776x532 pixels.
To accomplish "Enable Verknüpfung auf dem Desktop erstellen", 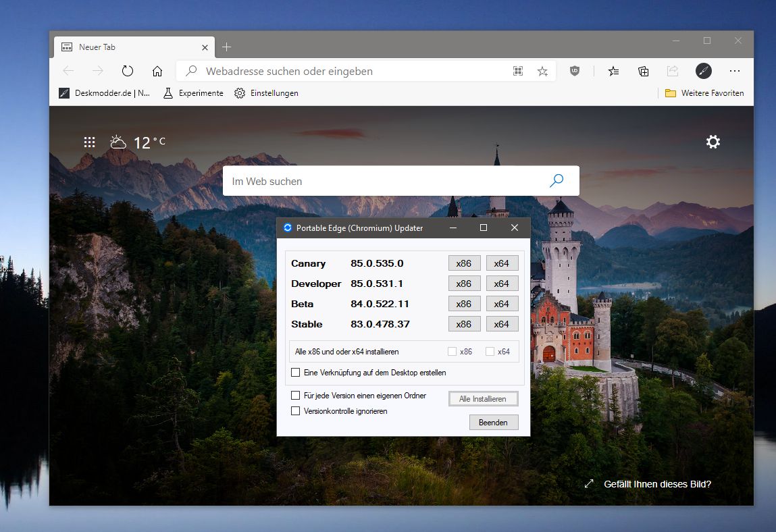I will pos(295,372).
